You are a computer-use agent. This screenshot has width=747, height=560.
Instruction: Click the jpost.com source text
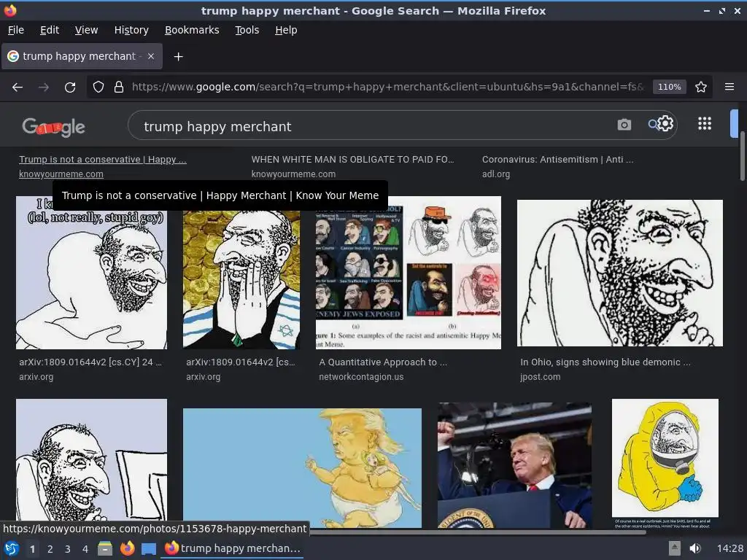[541, 377]
